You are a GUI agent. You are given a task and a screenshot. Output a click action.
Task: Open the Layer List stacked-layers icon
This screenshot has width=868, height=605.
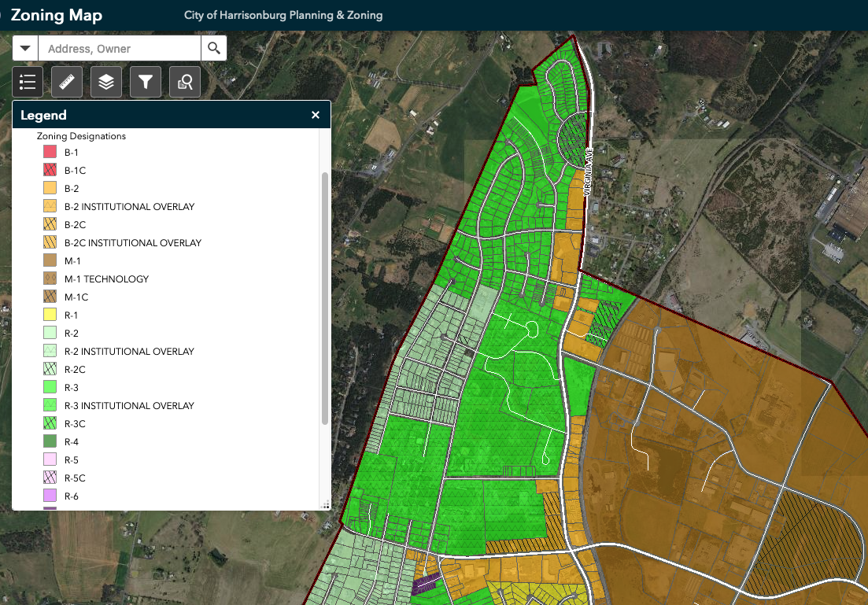(106, 82)
